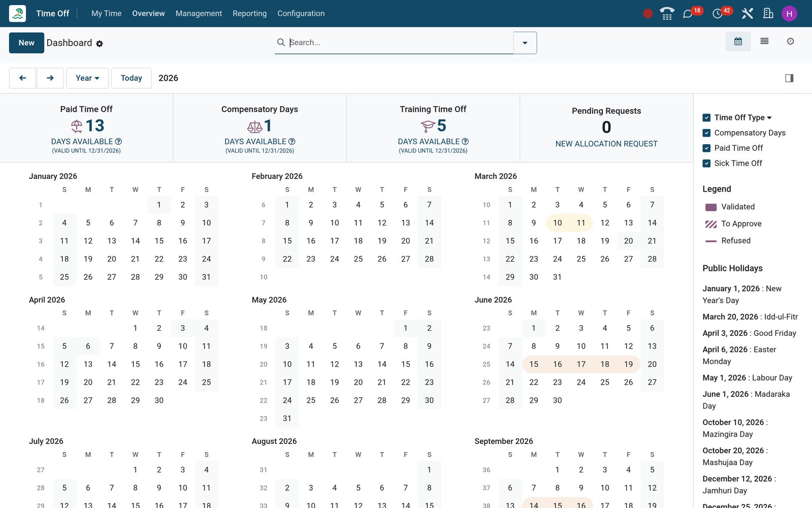The width and height of the screenshot is (812, 508).
Task: Uncheck the Compensatory Days filter
Action: pos(706,133)
